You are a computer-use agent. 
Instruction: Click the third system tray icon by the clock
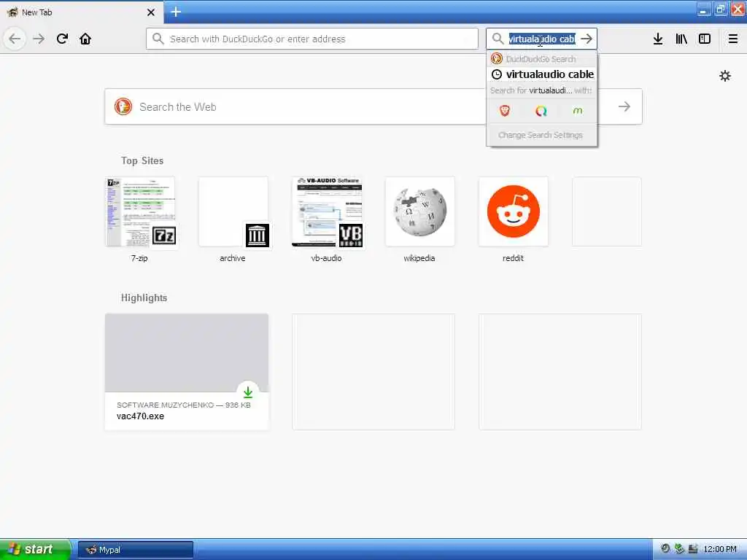click(x=693, y=548)
